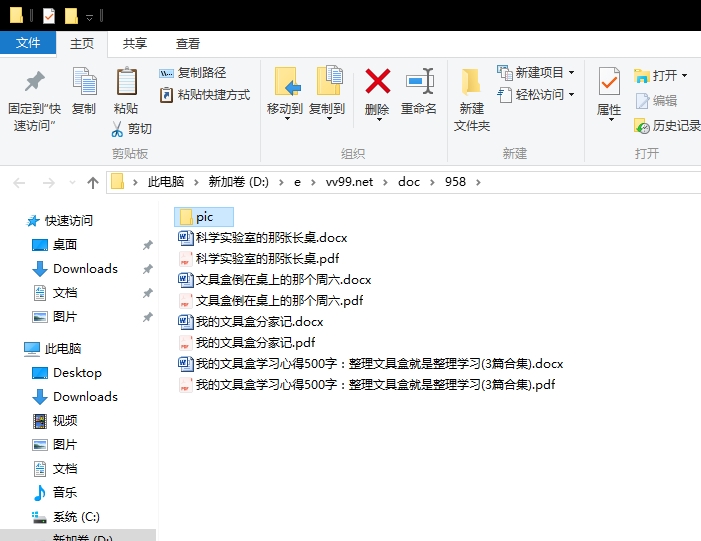The image size is (701, 541).
Task: Click Edit (编辑) in Open group
Action: click(x=656, y=101)
